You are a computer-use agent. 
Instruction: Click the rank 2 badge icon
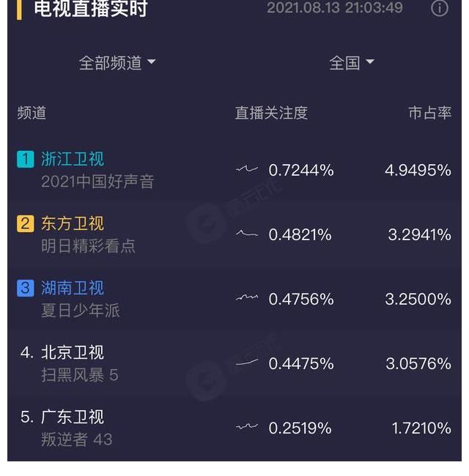click(26, 223)
